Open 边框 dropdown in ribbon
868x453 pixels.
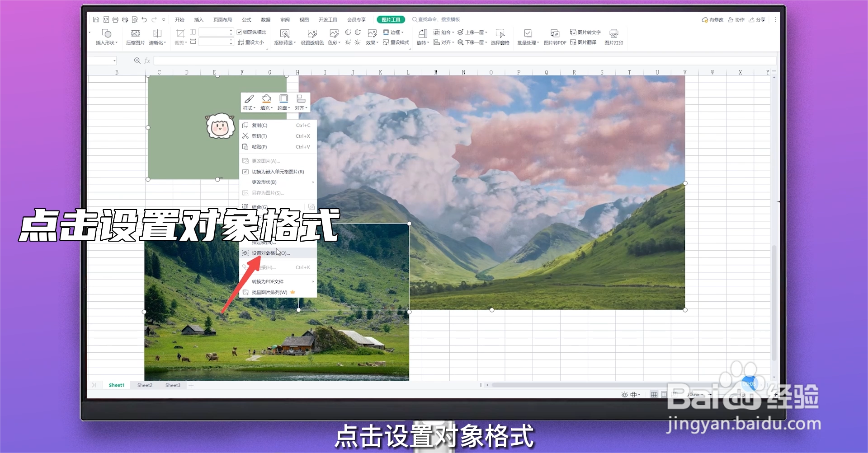tap(393, 32)
